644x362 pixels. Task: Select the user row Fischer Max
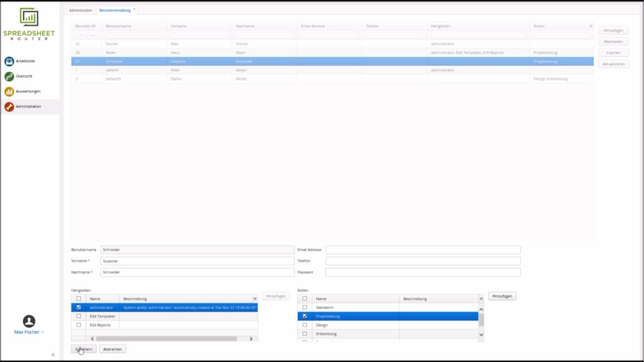tap(332, 44)
